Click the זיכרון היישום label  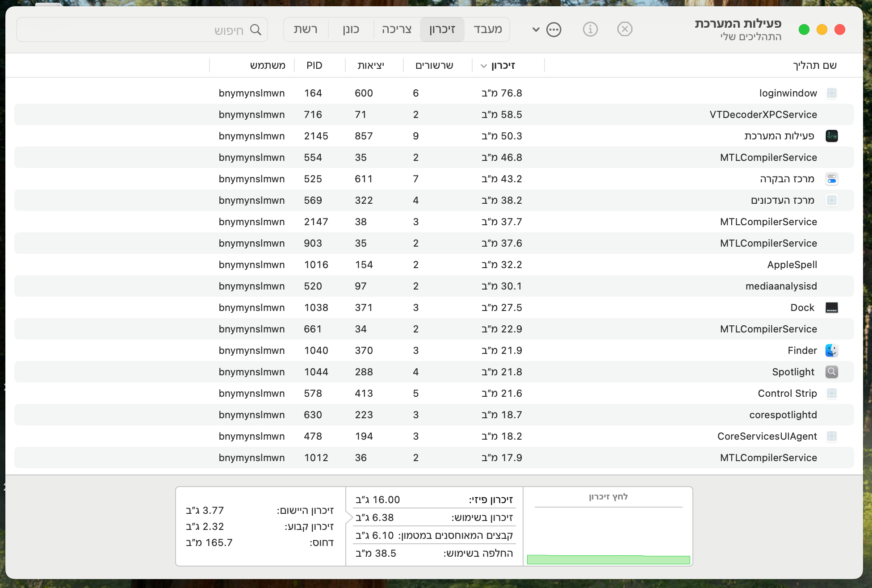305,510
